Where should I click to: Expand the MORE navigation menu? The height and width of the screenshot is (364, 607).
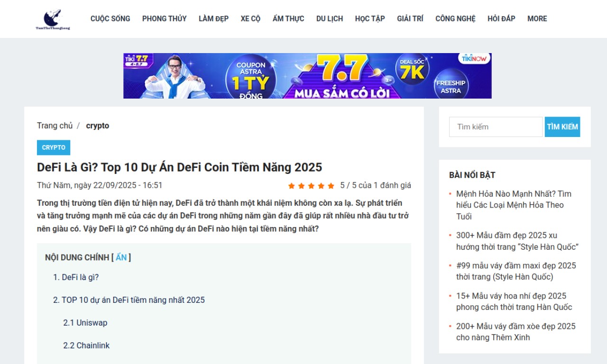537,18
